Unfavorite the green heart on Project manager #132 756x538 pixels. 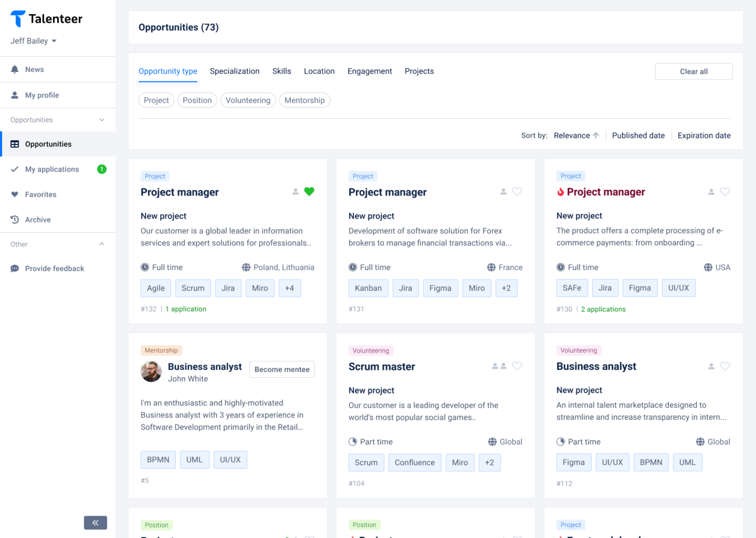tap(309, 191)
